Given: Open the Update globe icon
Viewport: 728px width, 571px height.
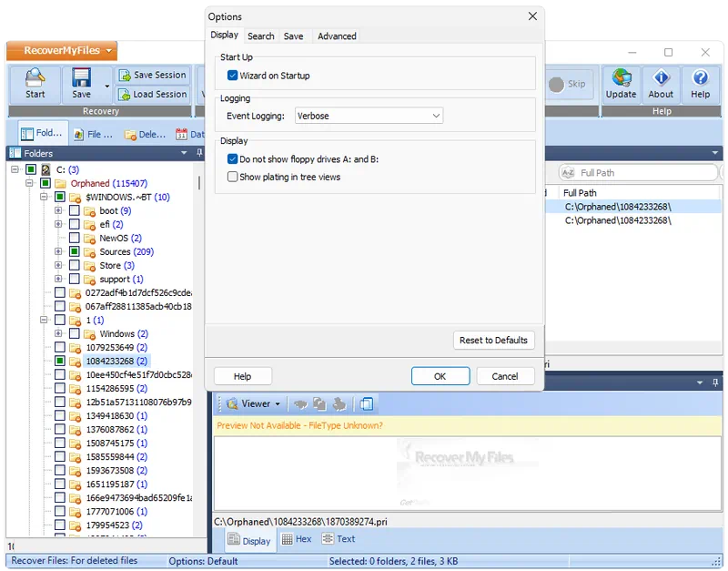Looking at the screenshot, I should 621,77.
